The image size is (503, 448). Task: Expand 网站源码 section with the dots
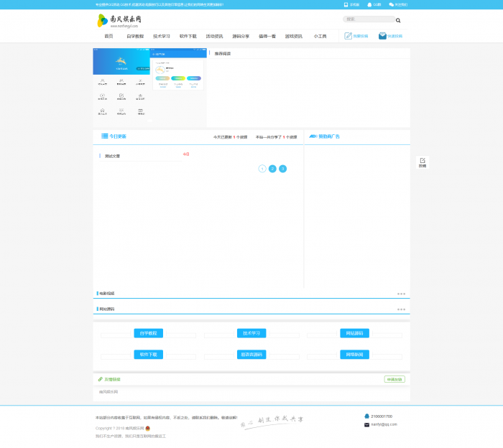point(401,309)
